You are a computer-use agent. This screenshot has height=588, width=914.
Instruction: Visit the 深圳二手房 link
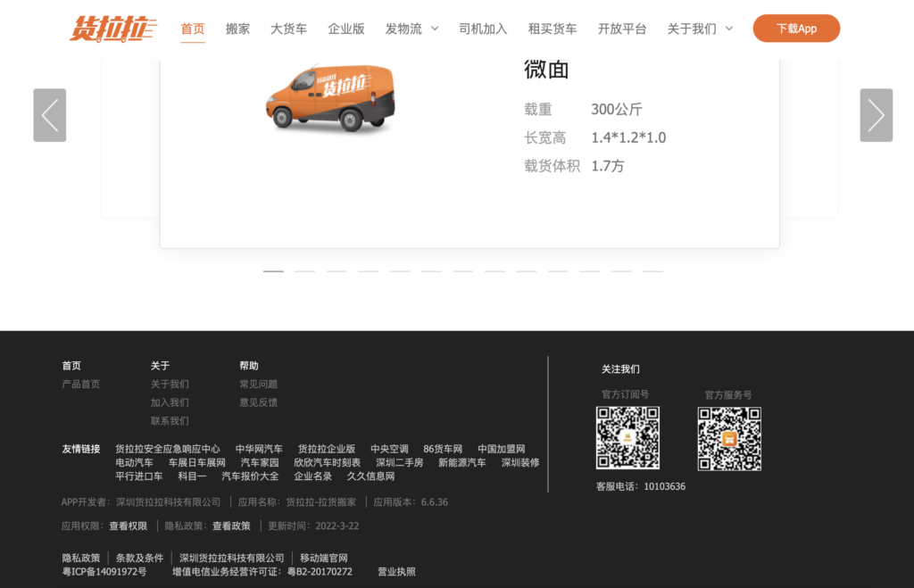pos(399,463)
